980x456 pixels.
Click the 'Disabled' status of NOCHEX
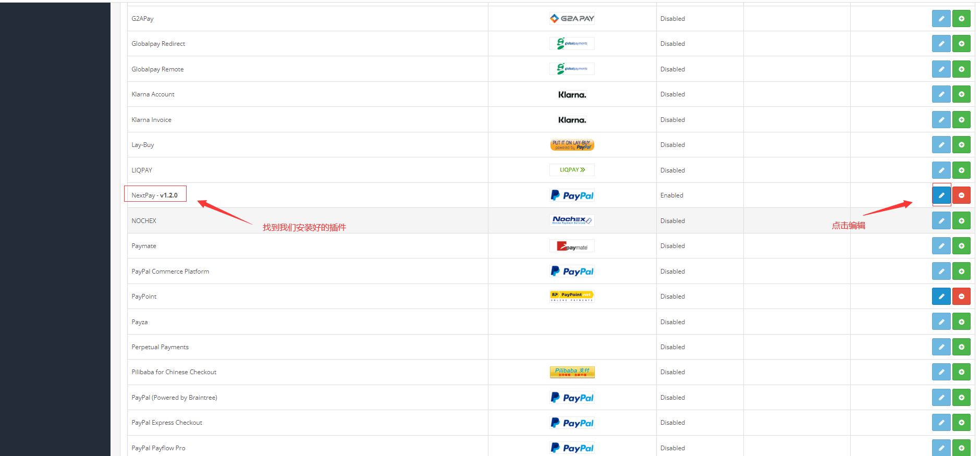672,221
